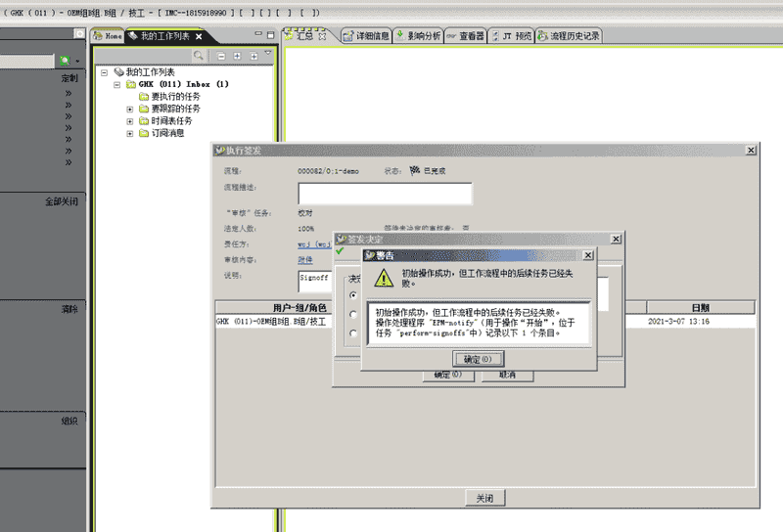The width and height of the screenshot is (783, 532).
Task: Confirm the warning with 确定(O)
Action: (478, 359)
